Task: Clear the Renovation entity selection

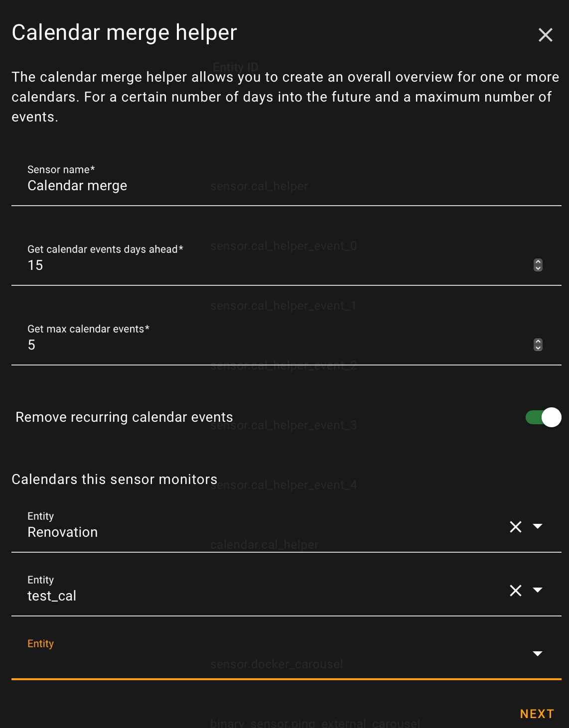Action: (516, 527)
